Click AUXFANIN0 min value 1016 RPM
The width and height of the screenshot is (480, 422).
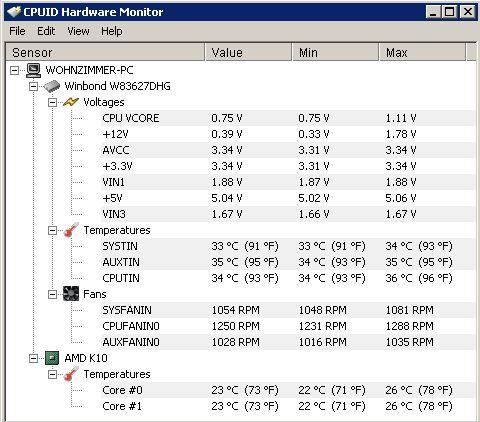[x=322, y=342]
